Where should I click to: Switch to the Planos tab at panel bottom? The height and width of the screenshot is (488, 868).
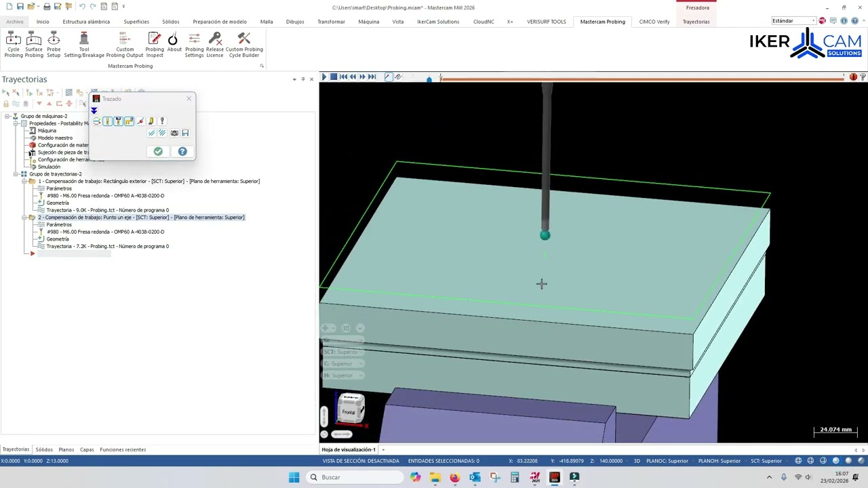click(66, 449)
